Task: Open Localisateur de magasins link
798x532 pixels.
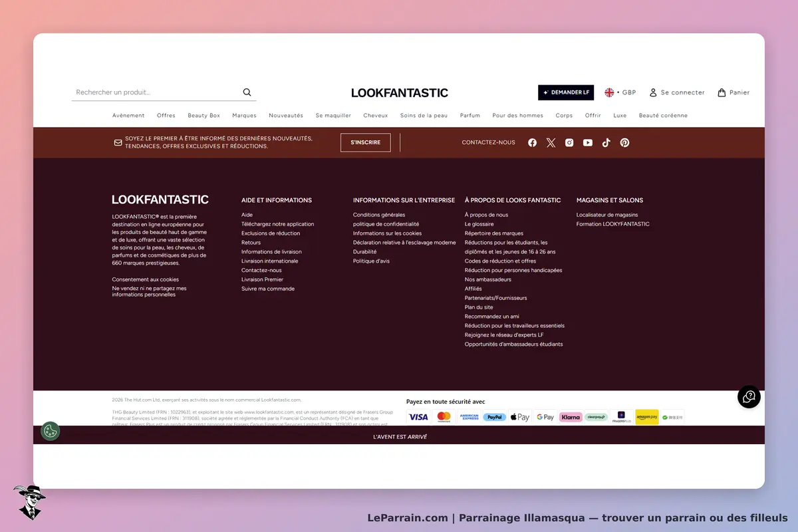Action: point(607,215)
